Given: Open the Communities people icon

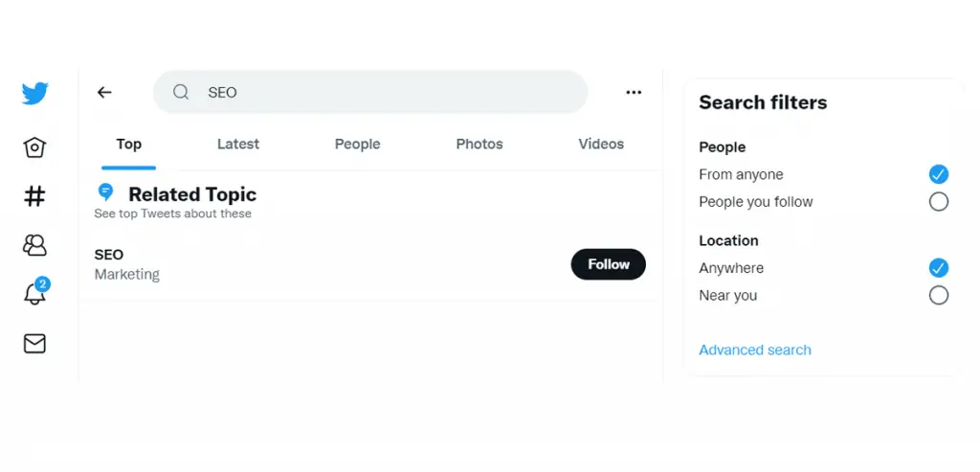Looking at the screenshot, I should pos(34,245).
